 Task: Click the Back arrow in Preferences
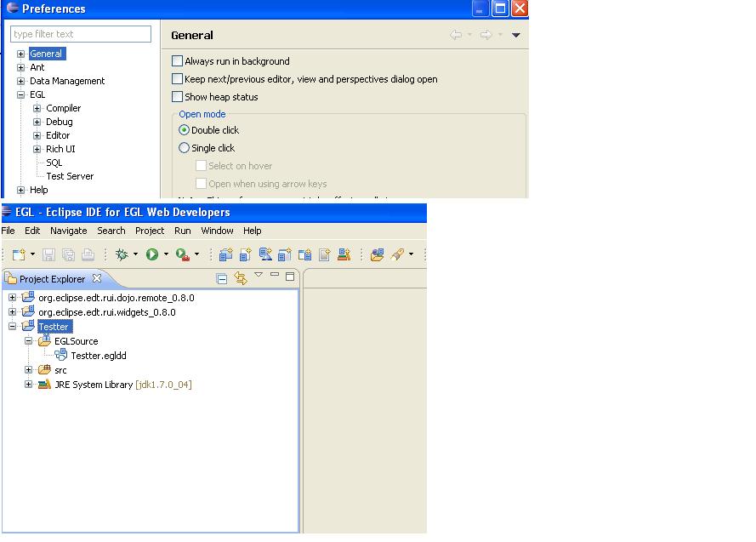tap(455, 35)
